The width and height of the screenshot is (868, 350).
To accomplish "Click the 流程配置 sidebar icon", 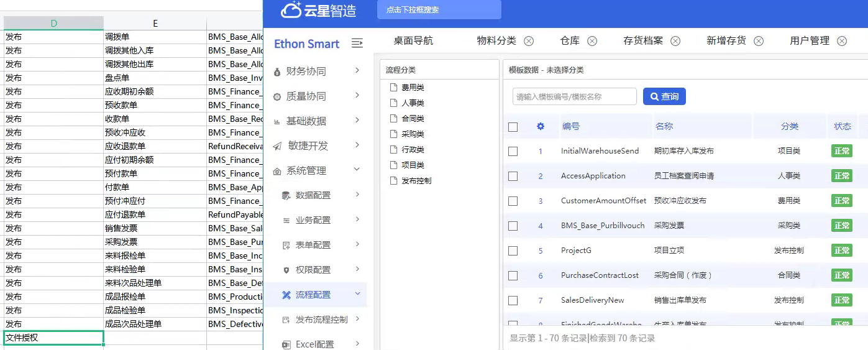I will (286, 295).
